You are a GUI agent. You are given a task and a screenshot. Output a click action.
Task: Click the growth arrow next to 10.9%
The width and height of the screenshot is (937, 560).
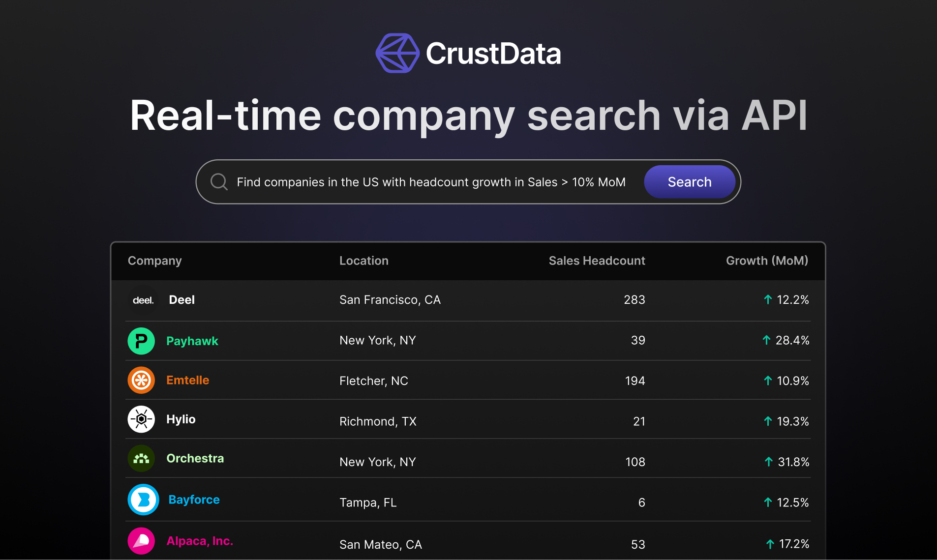pyautogui.click(x=768, y=381)
